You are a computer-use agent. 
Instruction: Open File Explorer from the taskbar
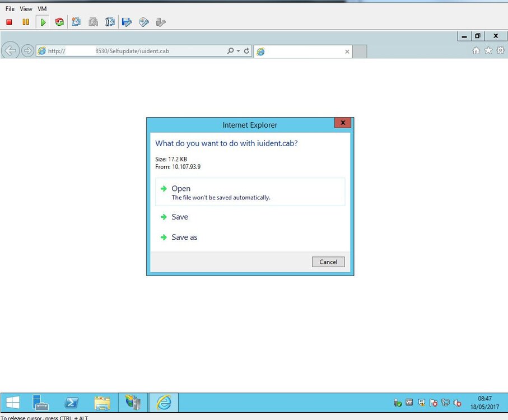click(x=102, y=403)
